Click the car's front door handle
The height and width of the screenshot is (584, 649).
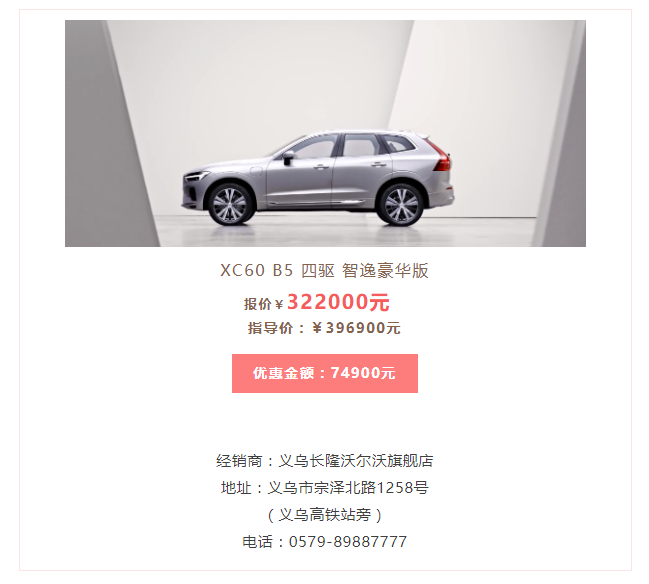pyautogui.click(x=320, y=167)
